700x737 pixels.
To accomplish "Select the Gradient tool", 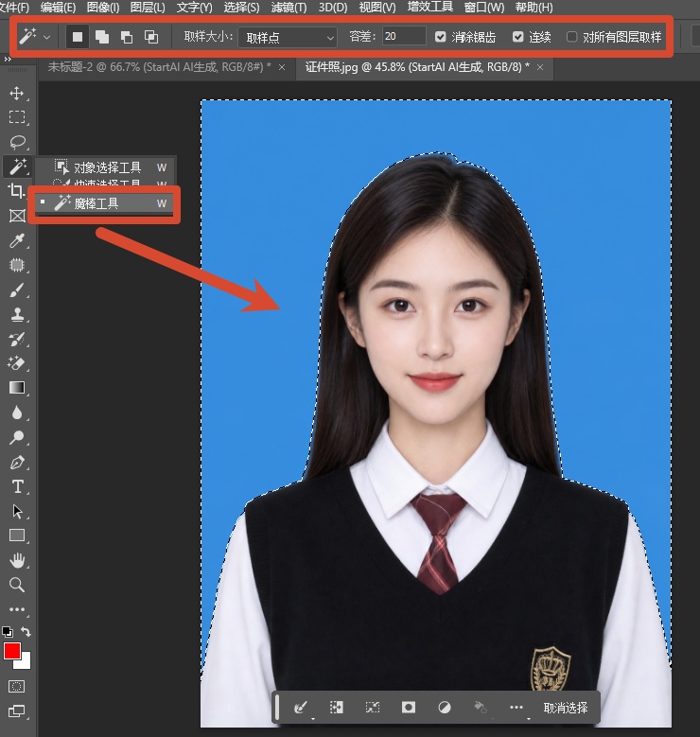I will tap(17, 387).
